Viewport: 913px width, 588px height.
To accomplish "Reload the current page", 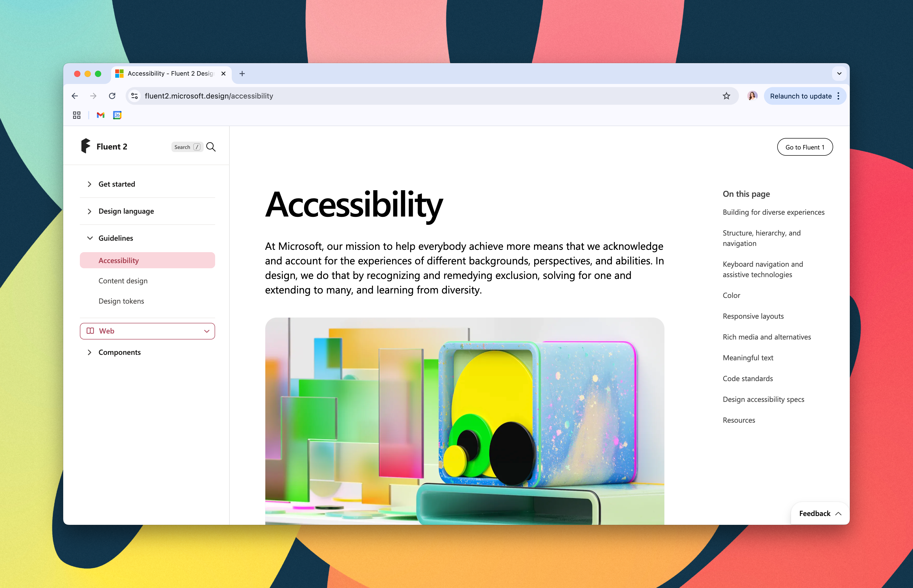I will click(x=112, y=96).
